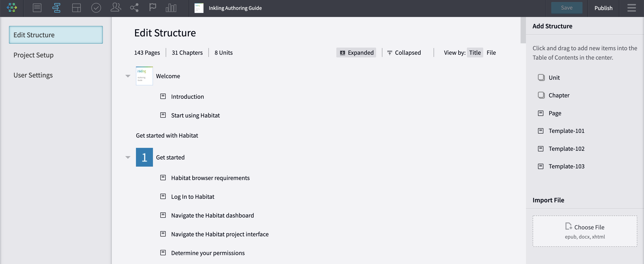
Task: Select the structure tree icon in toolbar
Action: (x=57, y=8)
